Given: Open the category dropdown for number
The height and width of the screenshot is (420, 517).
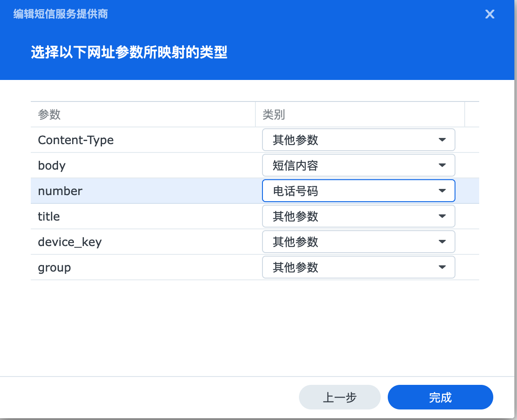Looking at the screenshot, I should click(x=358, y=191).
